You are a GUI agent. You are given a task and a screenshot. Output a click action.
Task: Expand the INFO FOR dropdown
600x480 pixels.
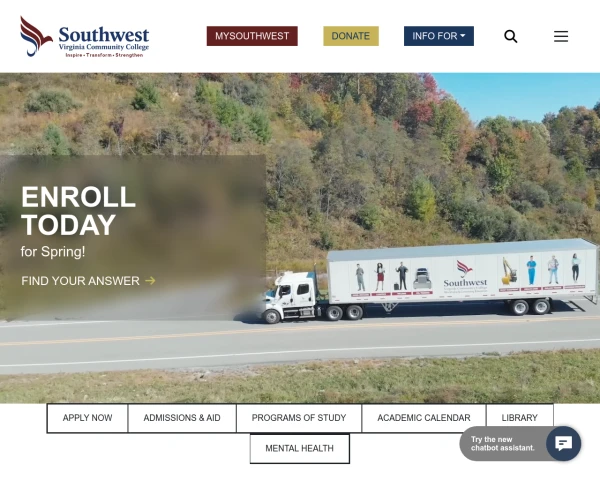[439, 36]
